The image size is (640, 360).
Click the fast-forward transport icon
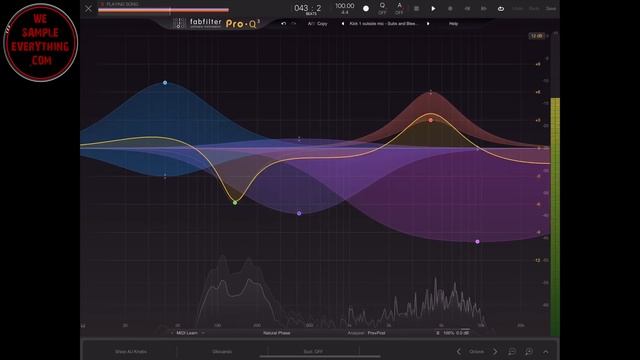click(x=484, y=8)
